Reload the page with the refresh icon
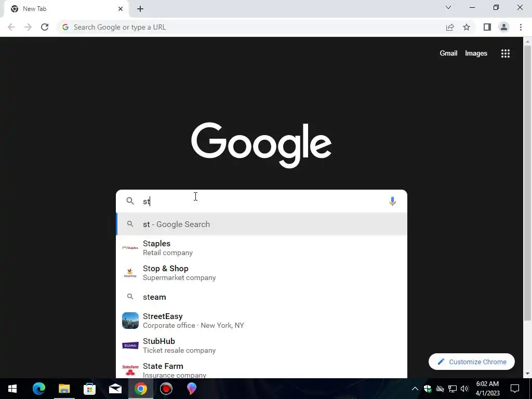 [45, 27]
